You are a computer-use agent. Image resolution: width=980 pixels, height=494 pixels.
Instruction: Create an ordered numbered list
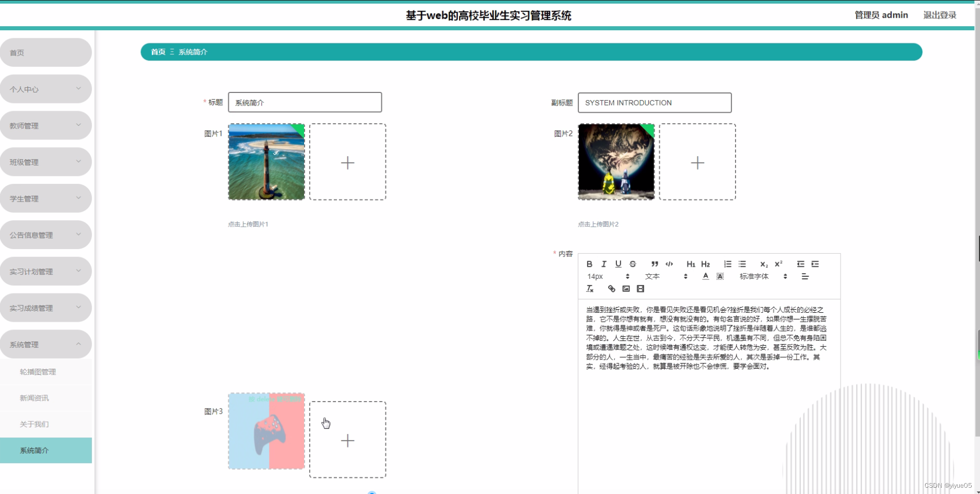728,264
